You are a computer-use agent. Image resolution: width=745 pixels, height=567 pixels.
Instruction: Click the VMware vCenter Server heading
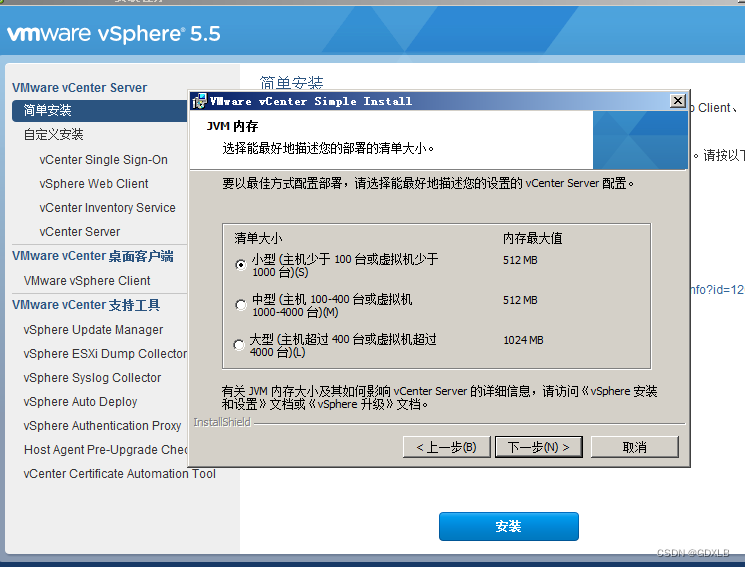click(79, 87)
